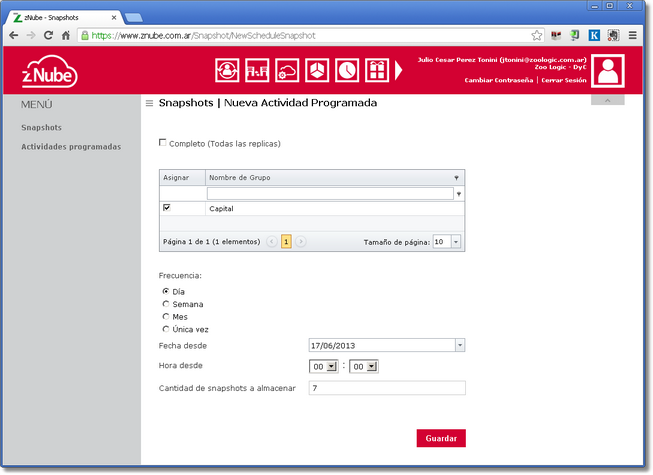Click the right arrow after header icons
Screen dimensions: 653x475
[400, 70]
